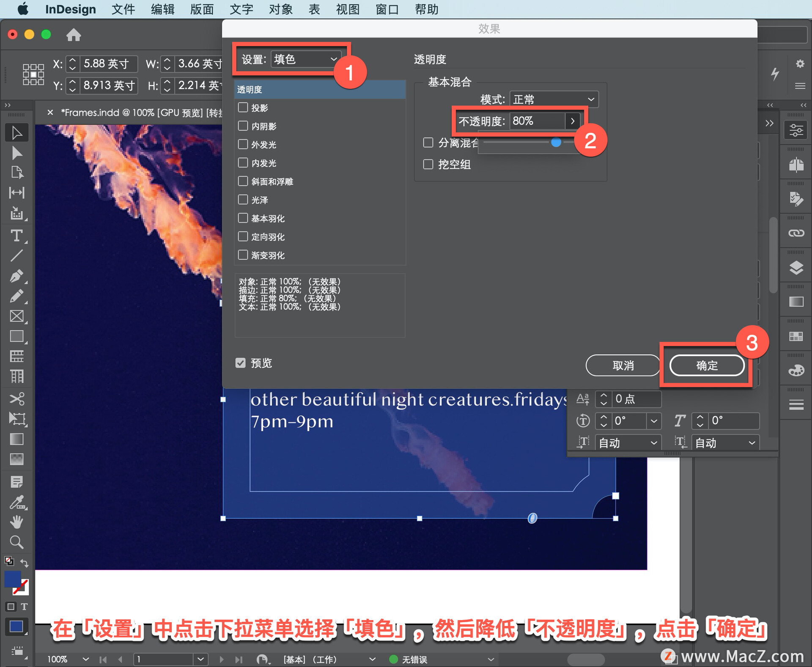
Task: Open the 设置 填色 dropdown
Action: (305, 59)
